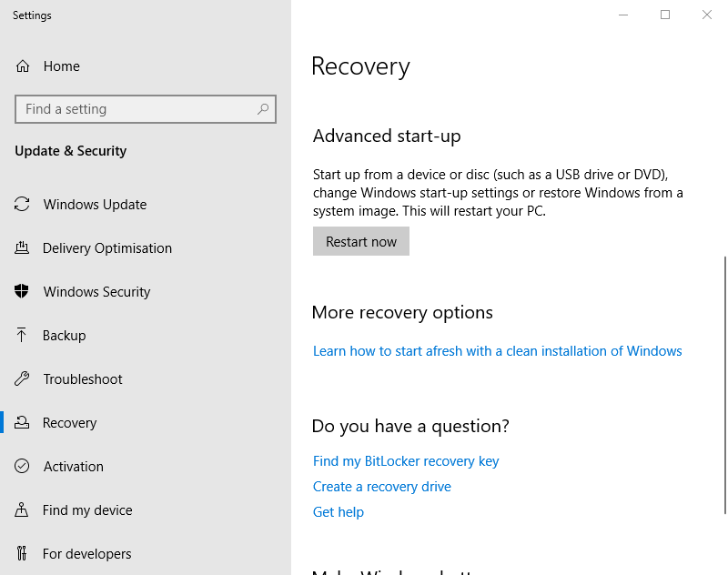Click the Backup upload arrow icon

[x=23, y=336]
